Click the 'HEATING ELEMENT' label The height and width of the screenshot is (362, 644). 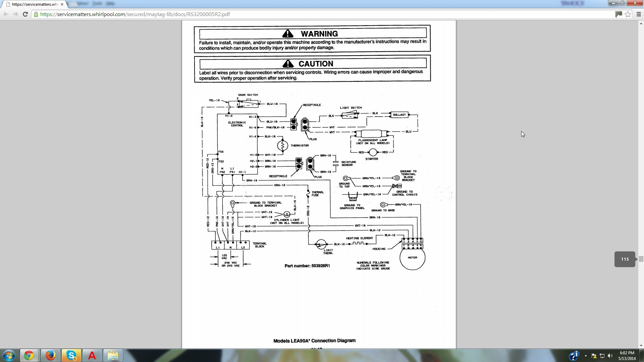click(359, 238)
